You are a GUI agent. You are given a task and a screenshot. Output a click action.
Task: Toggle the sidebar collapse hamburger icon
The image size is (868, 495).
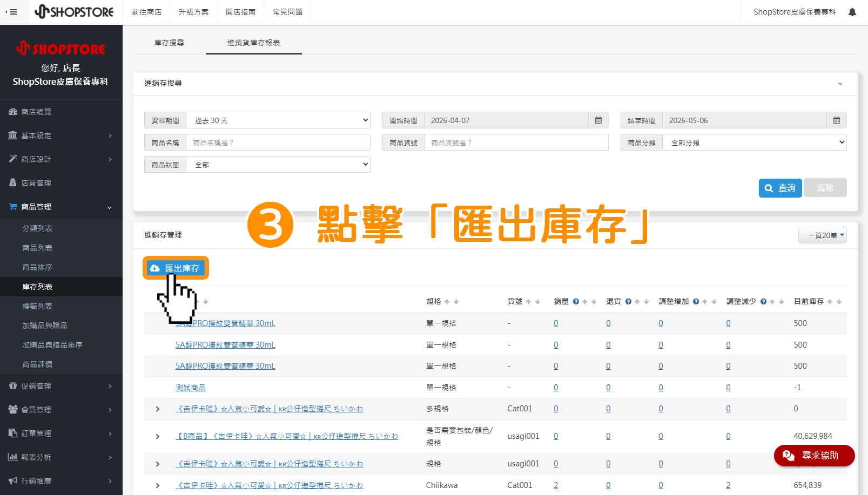coord(11,12)
